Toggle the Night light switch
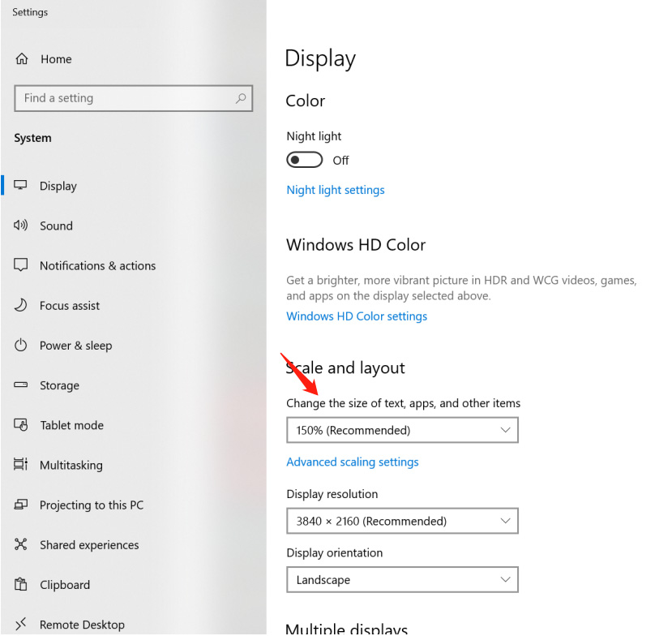 pos(304,160)
